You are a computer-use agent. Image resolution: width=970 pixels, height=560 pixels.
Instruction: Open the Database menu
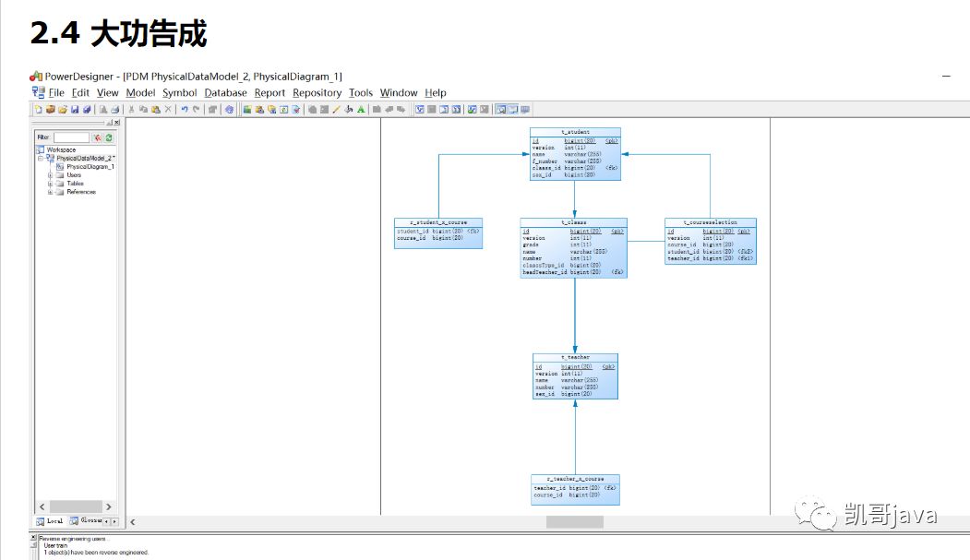tap(225, 92)
